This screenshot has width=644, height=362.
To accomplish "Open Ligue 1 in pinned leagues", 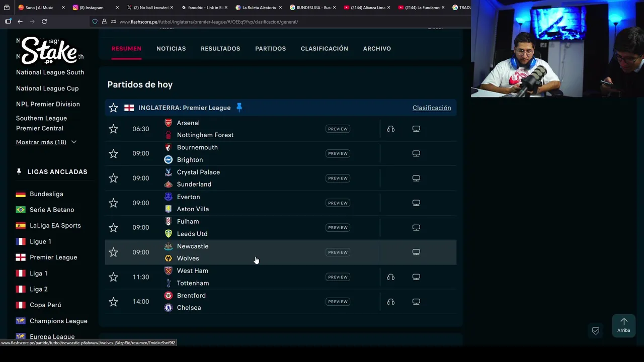I will click(40, 242).
